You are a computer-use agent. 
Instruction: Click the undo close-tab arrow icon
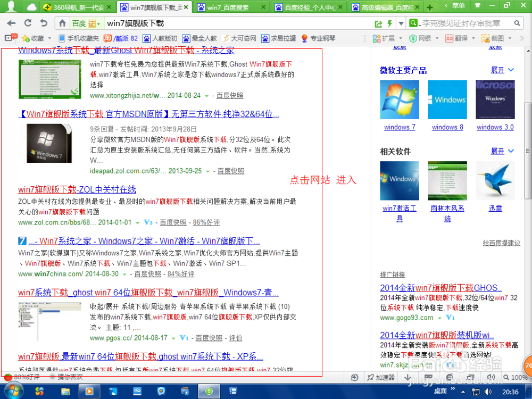pyautogui.click(x=44, y=23)
